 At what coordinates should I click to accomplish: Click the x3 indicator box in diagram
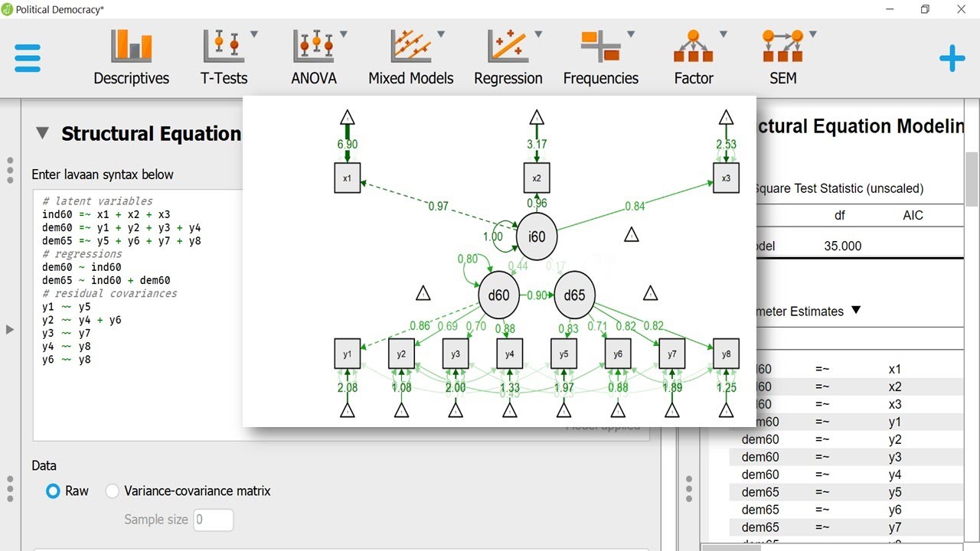pos(726,178)
